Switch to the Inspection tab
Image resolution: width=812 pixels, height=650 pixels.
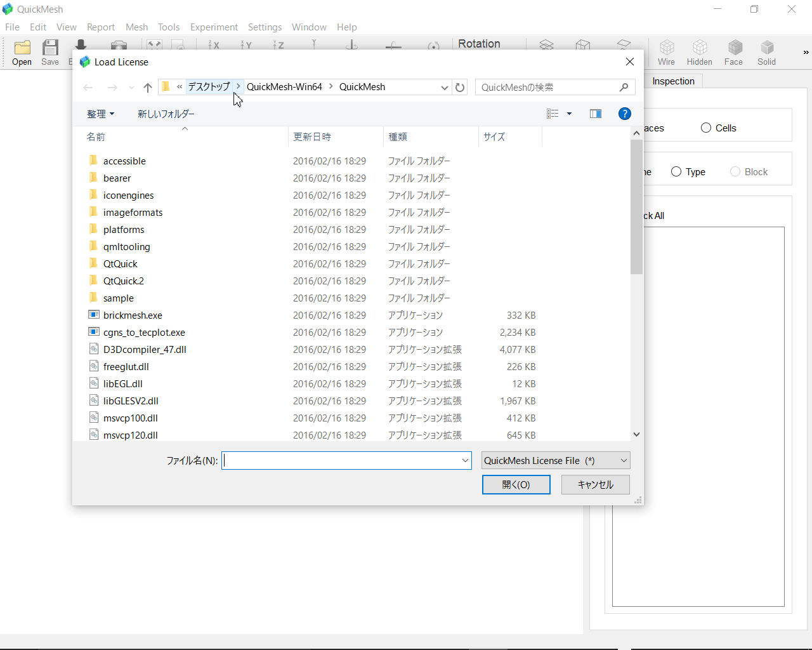(673, 81)
